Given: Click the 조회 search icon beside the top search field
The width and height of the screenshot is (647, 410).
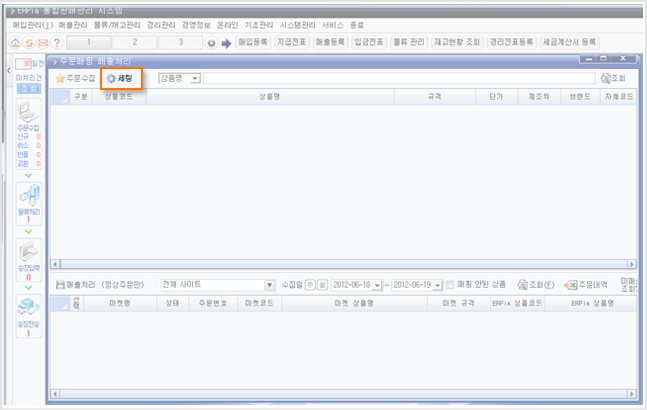Looking at the screenshot, I should [x=605, y=78].
